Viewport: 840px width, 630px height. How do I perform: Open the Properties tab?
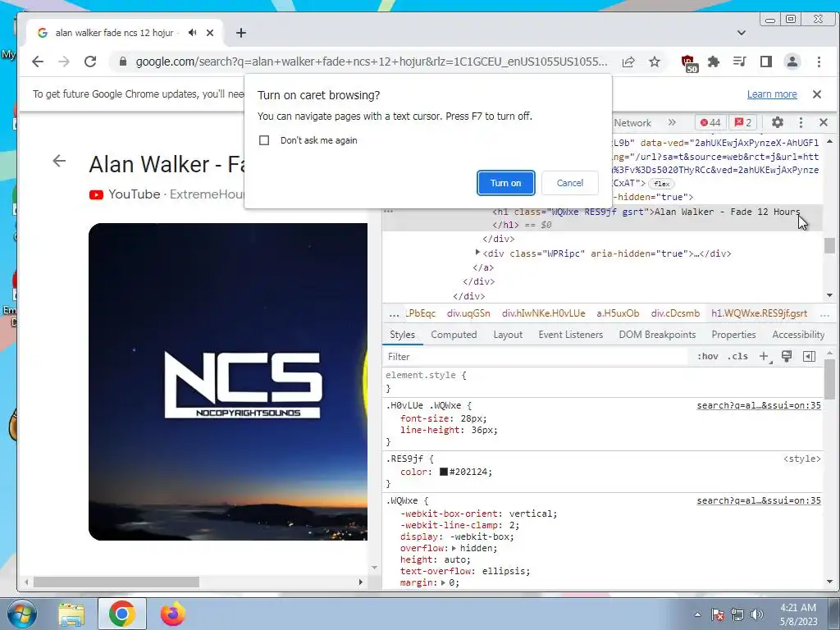click(733, 335)
